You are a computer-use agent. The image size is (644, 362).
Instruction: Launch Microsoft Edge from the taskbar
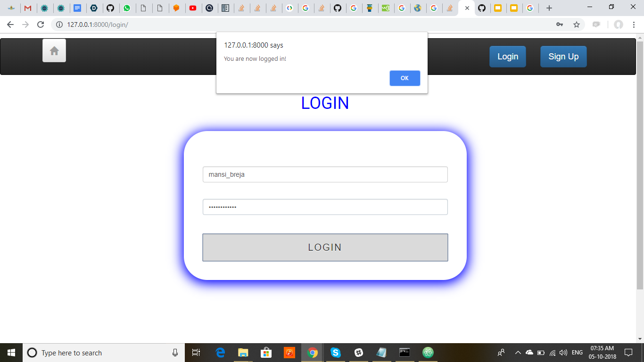pos(220,353)
